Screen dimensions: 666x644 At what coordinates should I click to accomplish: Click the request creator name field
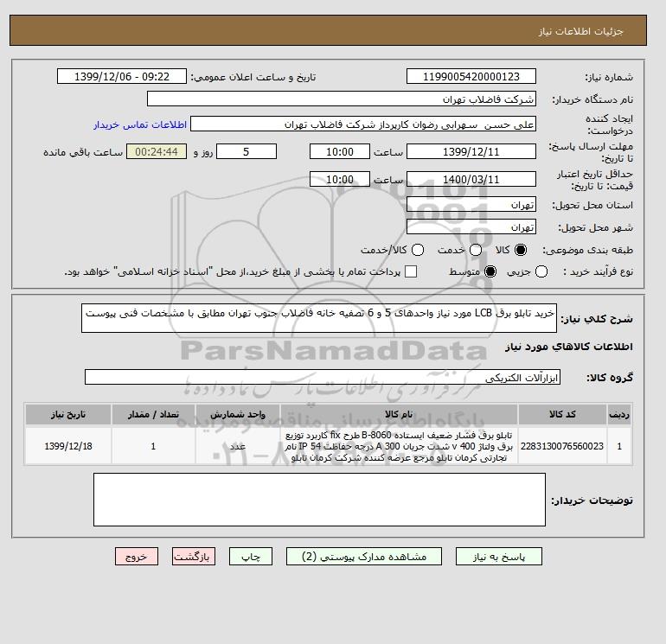click(x=363, y=124)
